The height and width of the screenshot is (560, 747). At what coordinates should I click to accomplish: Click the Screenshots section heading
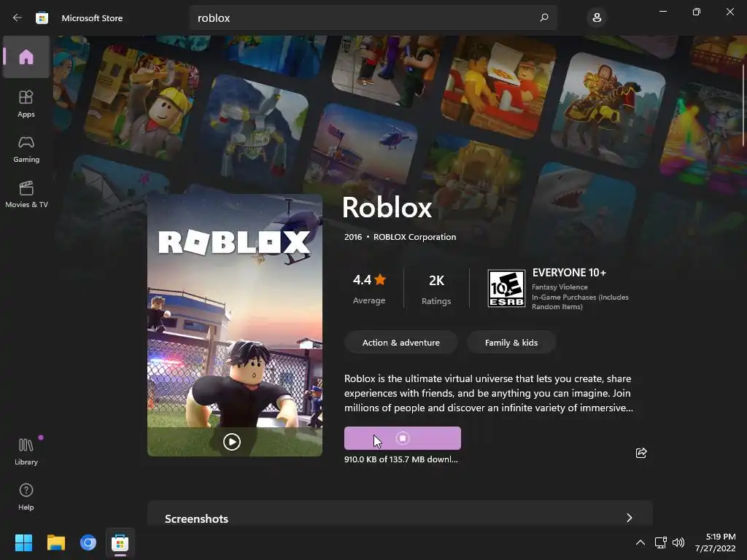pyautogui.click(x=196, y=518)
